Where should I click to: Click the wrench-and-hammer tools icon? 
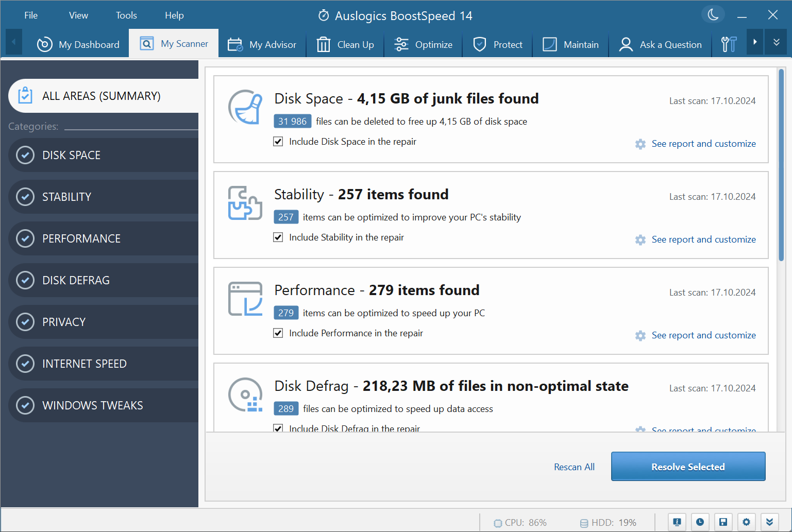[x=728, y=44]
